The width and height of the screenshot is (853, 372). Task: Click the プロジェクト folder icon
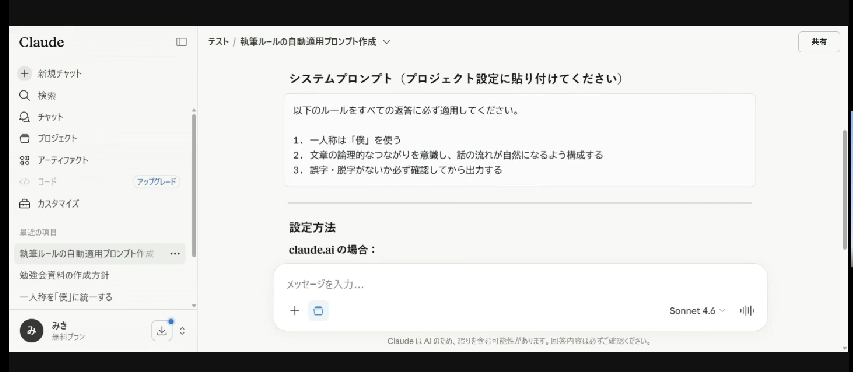coord(24,139)
